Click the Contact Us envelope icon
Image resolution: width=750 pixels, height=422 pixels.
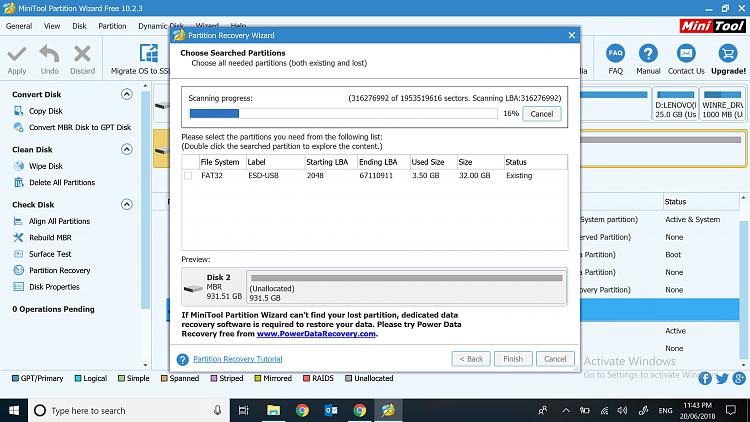pyautogui.click(x=686, y=53)
